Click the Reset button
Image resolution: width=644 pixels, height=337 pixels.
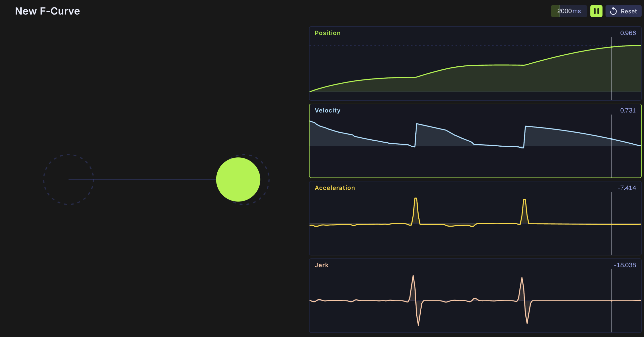click(x=623, y=11)
